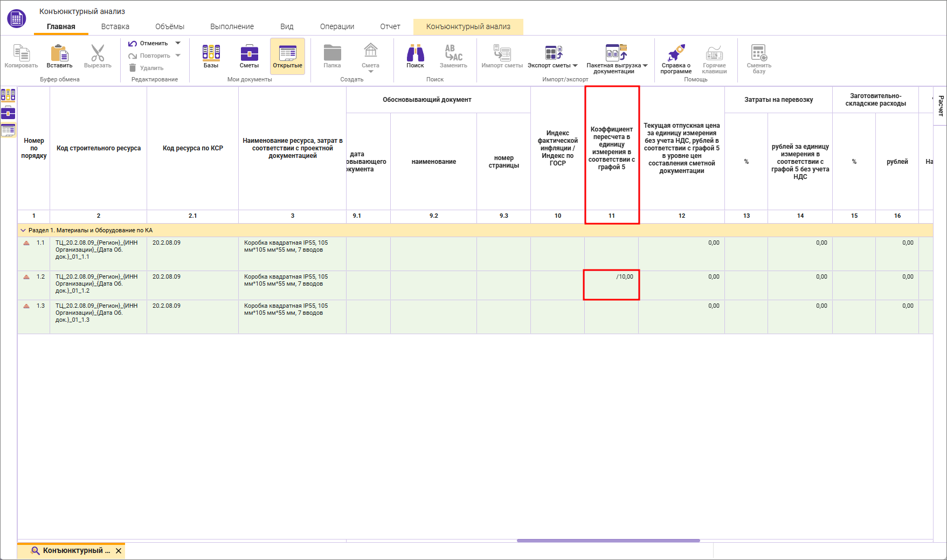Open the vertical Расчет side panel
Viewport: 947px width, 560px height.
(941, 106)
